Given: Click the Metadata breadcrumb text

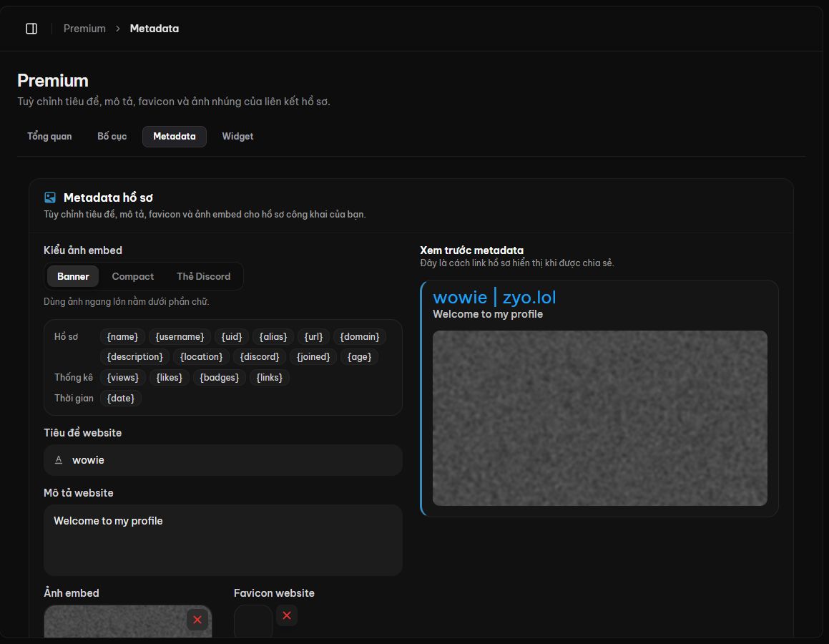Looking at the screenshot, I should (x=154, y=29).
